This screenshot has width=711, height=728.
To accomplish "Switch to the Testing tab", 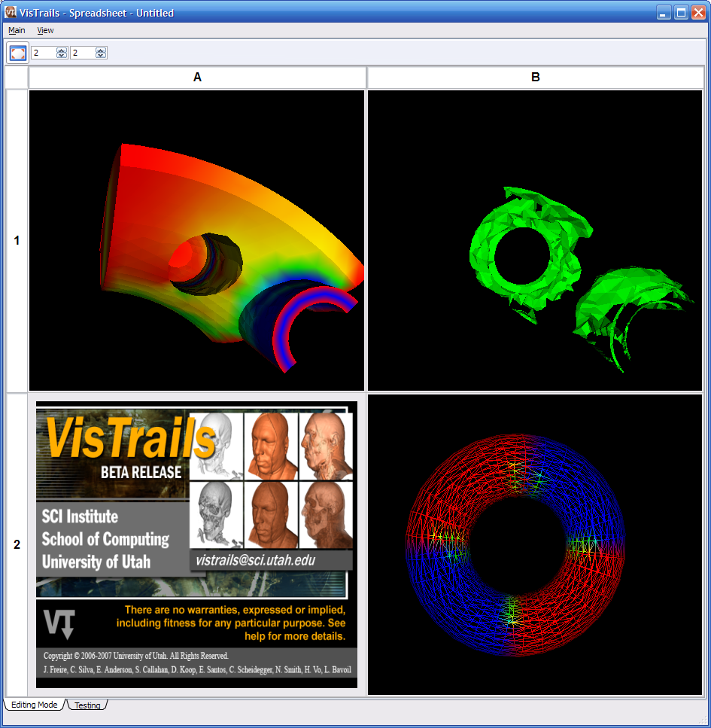I will [87, 705].
